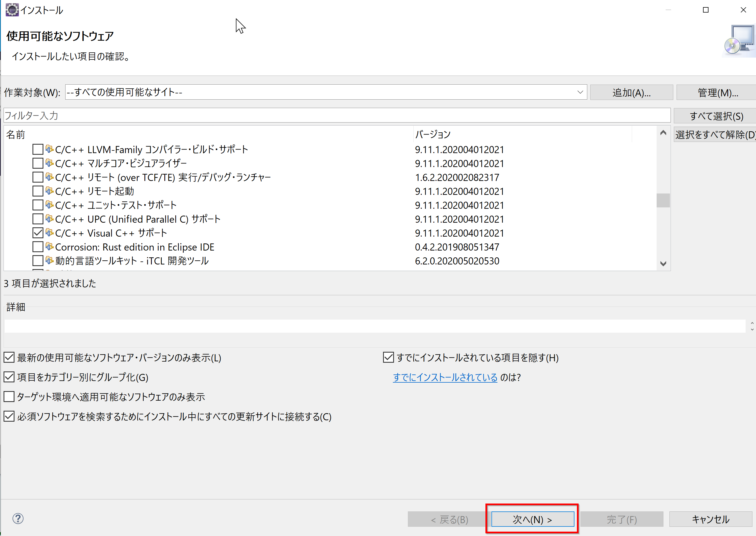Click the feature icon beside C/C++ LLVM-Family row
756x536 pixels.
tap(49, 149)
